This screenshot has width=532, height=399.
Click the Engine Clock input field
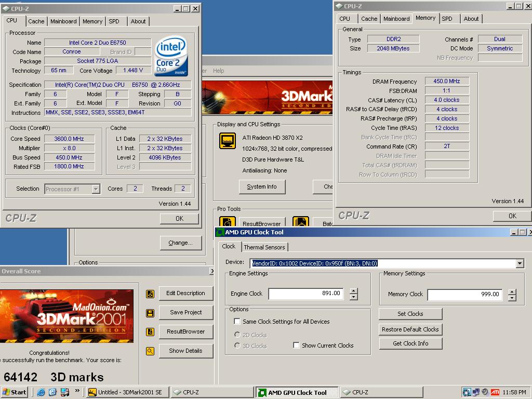(305, 294)
